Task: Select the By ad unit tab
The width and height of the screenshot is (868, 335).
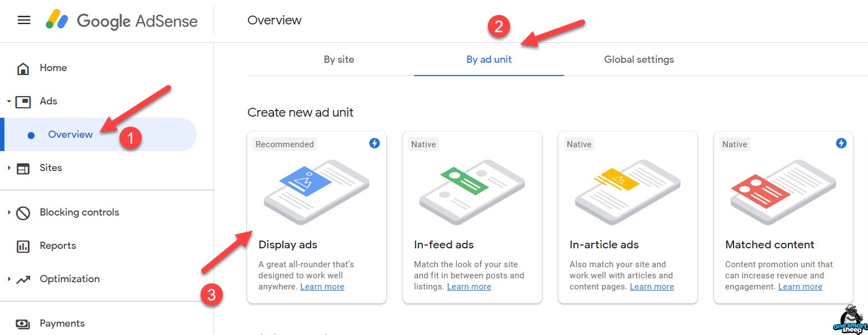Action: tap(489, 59)
